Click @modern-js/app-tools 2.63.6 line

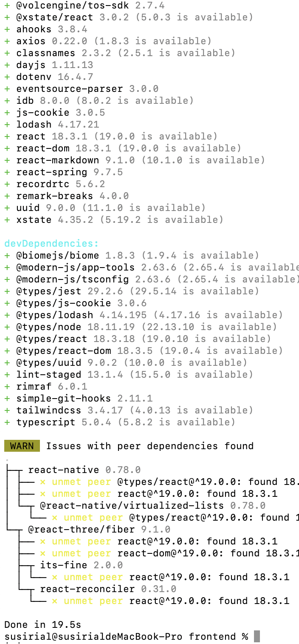[152, 268]
